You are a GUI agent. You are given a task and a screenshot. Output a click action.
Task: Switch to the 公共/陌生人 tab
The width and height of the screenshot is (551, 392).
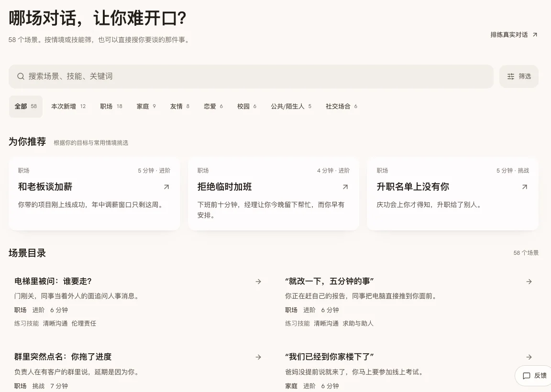coord(291,107)
